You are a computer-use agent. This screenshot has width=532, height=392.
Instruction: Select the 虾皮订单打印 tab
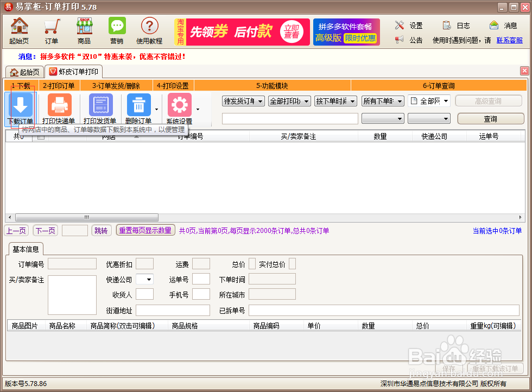pyautogui.click(x=73, y=71)
